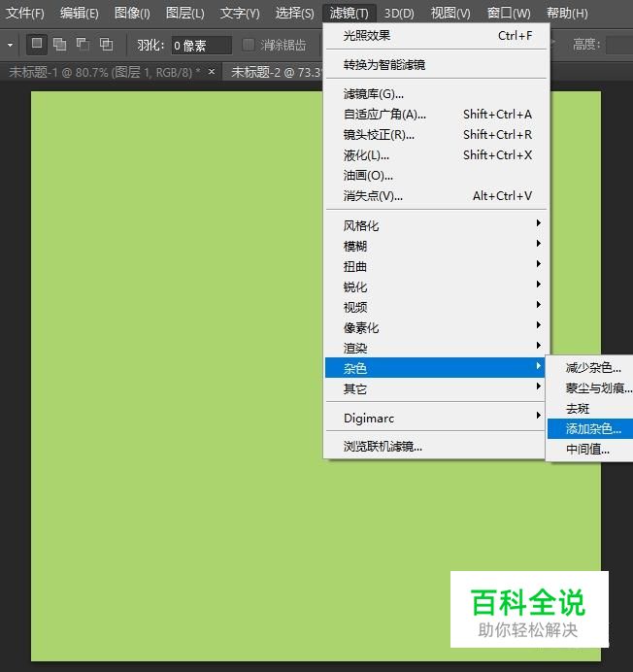Viewport: 633px width, 672px height.
Task: Choose 转换为智能滤镜
Action: click(435, 65)
